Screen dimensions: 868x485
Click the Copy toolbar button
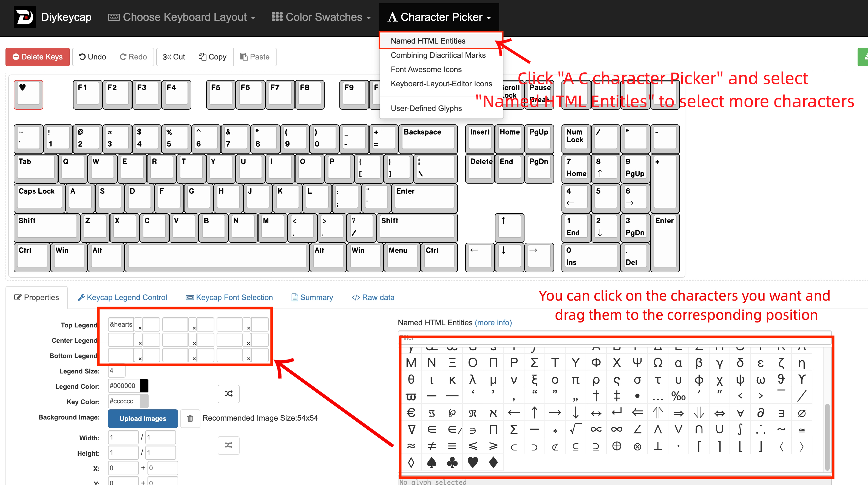pyautogui.click(x=213, y=57)
